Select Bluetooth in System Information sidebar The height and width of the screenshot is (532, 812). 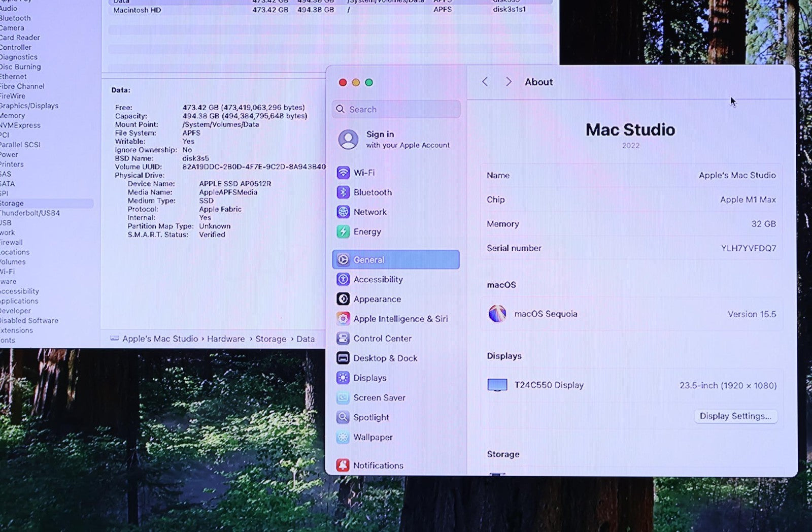point(15,18)
